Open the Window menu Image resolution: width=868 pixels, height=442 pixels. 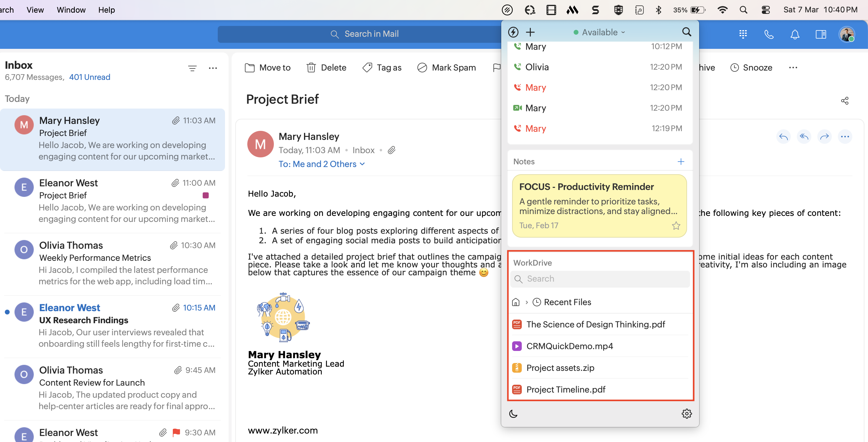point(71,10)
